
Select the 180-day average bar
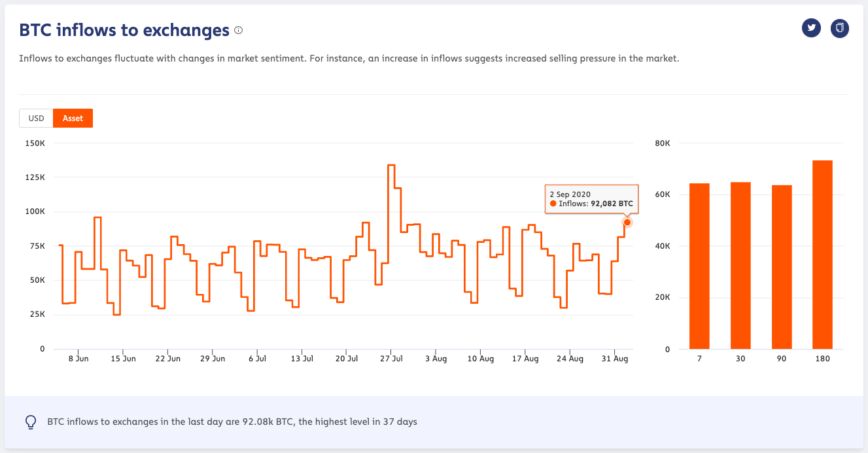coord(822,255)
